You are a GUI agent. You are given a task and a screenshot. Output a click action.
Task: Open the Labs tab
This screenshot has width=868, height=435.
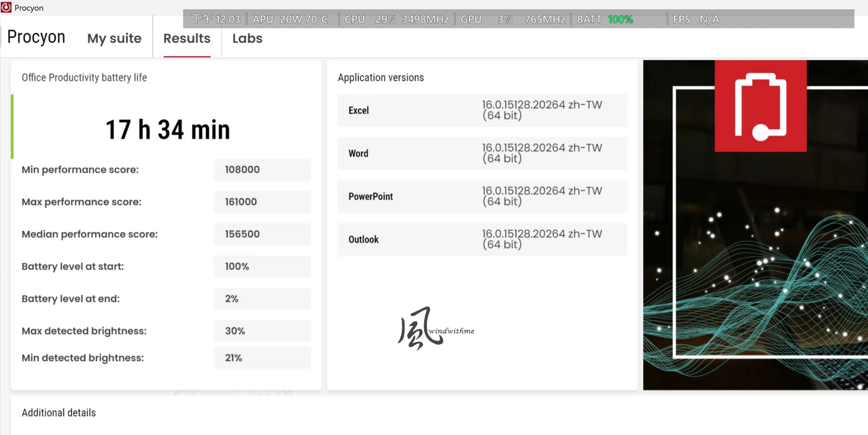(248, 38)
